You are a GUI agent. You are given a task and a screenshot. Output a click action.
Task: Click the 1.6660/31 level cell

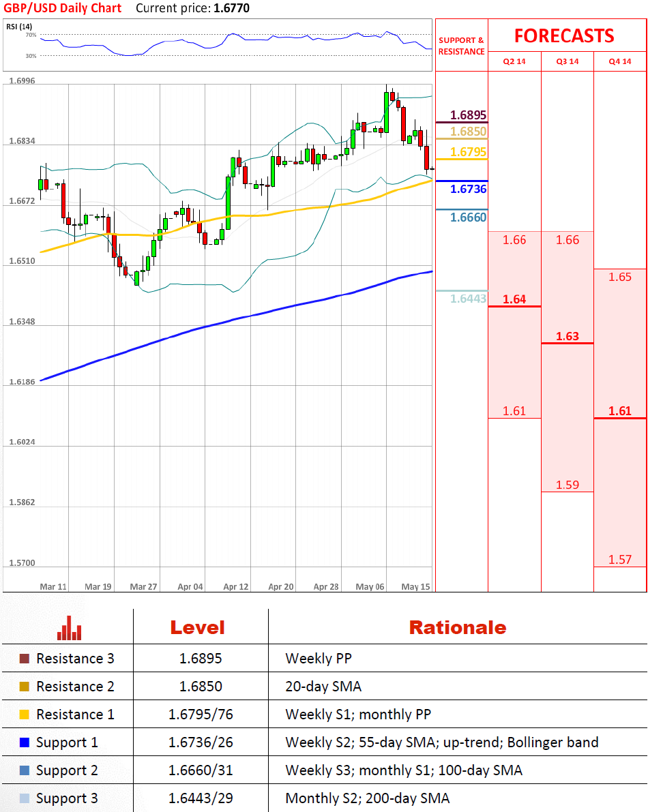pos(201,770)
